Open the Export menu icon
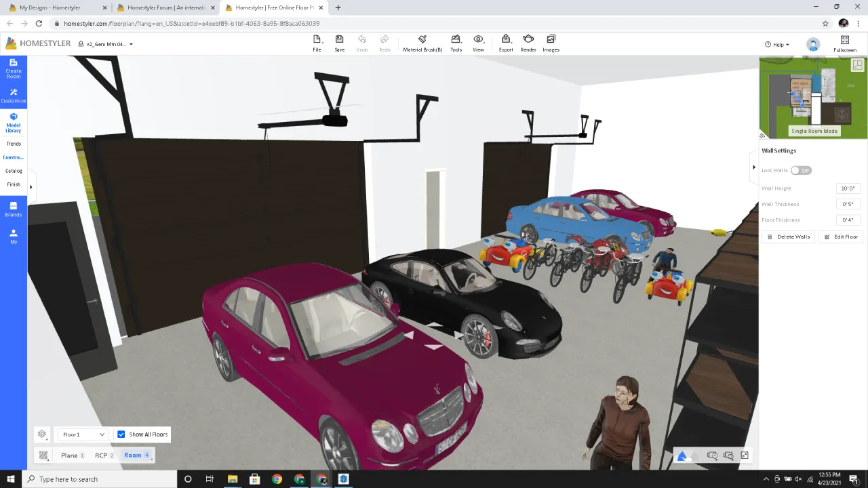 506,43
